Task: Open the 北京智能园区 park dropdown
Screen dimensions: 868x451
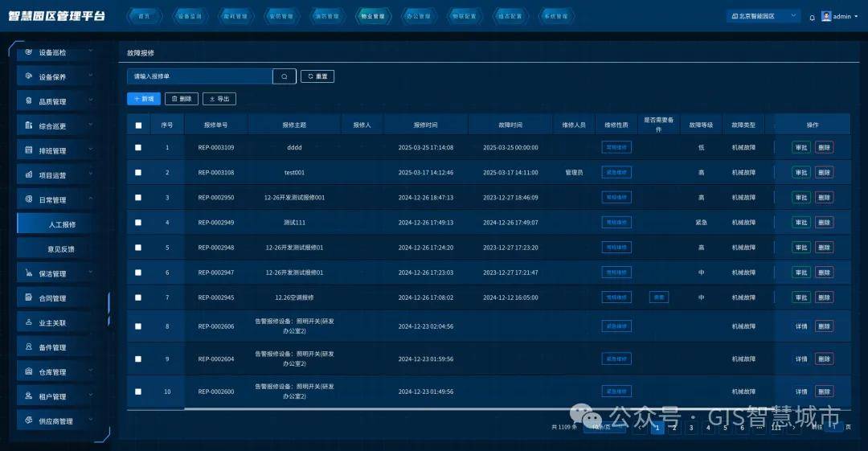Action: [x=763, y=16]
